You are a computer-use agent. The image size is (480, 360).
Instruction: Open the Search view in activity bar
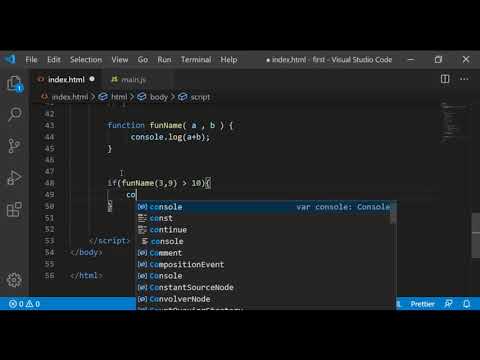pos(15,114)
